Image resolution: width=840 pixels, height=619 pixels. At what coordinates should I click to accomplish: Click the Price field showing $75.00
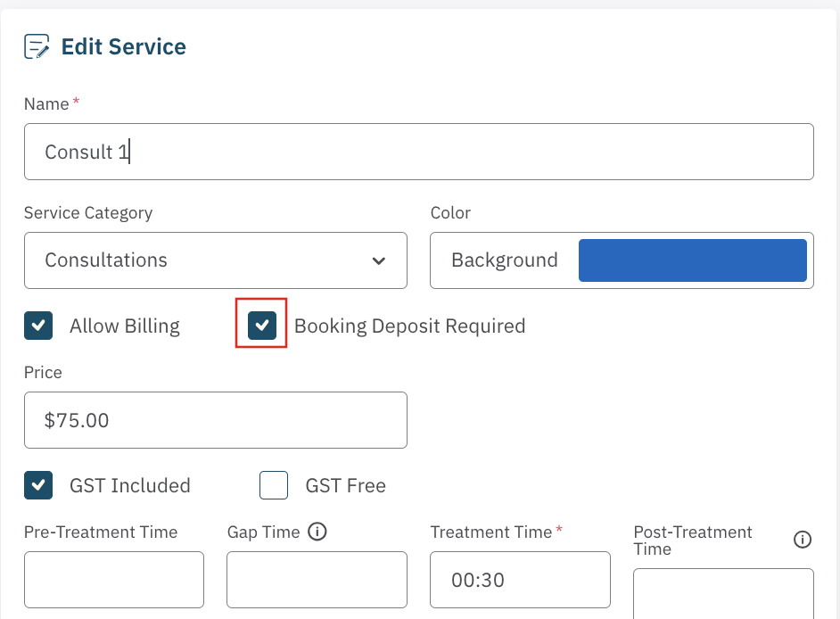(215, 420)
